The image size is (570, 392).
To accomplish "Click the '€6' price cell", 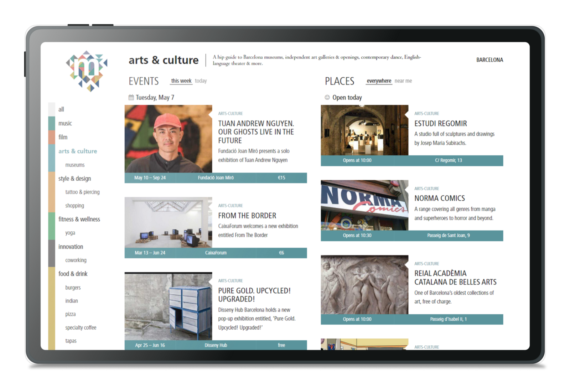I will tap(281, 253).
